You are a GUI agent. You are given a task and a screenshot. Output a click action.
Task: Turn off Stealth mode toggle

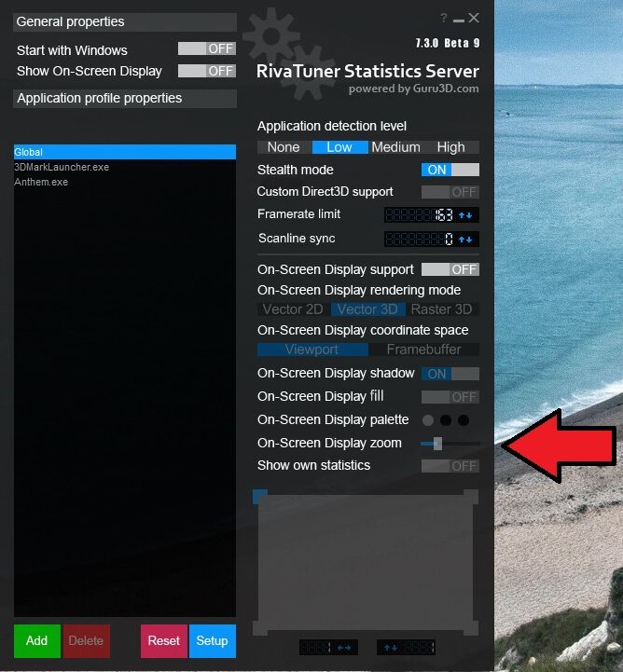coord(450,170)
